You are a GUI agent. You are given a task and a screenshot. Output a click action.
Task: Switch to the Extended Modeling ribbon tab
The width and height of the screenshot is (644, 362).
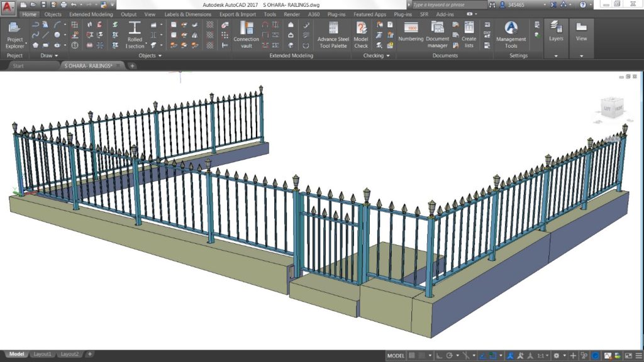coord(91,14)
